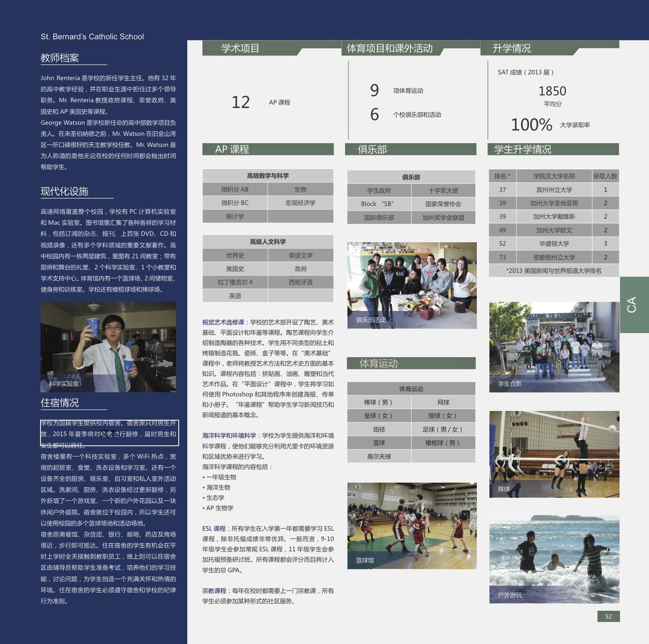Click the 住宿情况 heading
This screenshot has height=644, width=649.
point(60,402)
